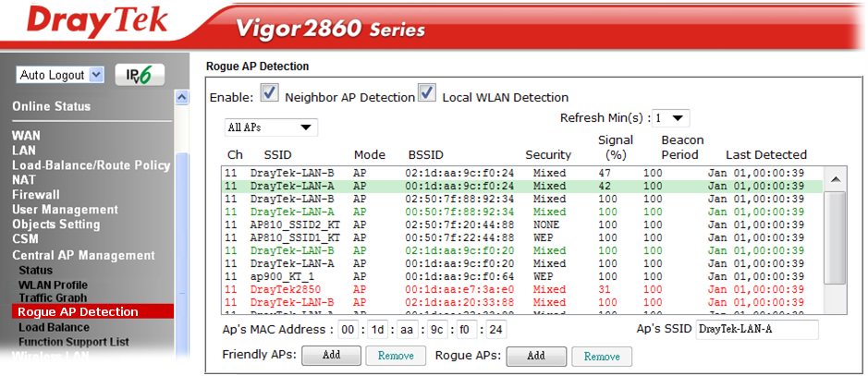Select red row 02:1d:aa:20:33:88
The width and height of the screenshot is (868, 376).
[x=521, y=302]
